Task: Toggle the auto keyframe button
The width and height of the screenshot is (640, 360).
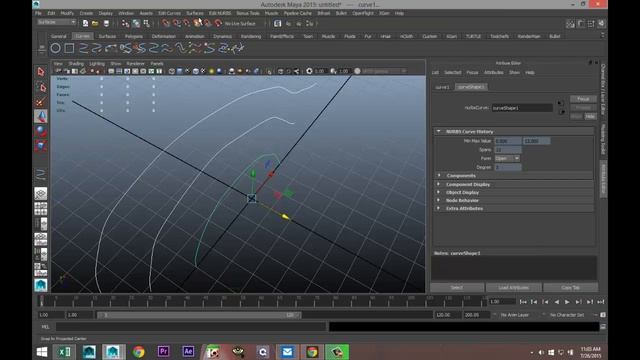Action: pyautogui.click(x=603, y=315)
